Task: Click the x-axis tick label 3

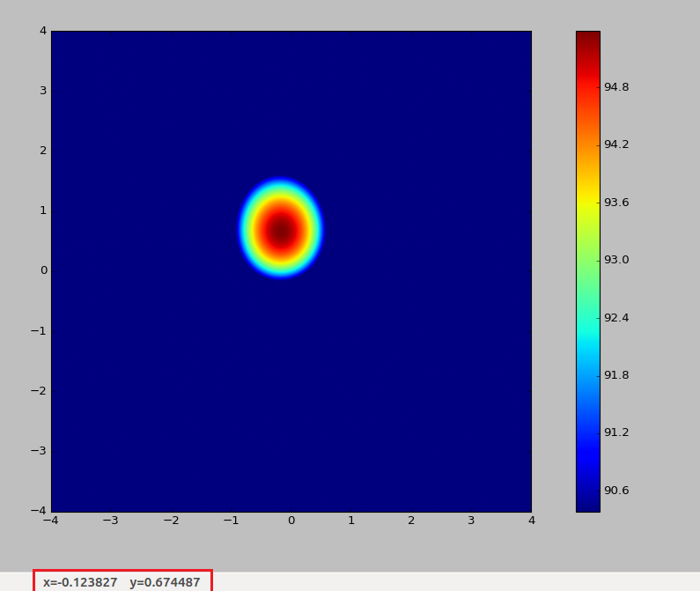Action: coord(471,521)
